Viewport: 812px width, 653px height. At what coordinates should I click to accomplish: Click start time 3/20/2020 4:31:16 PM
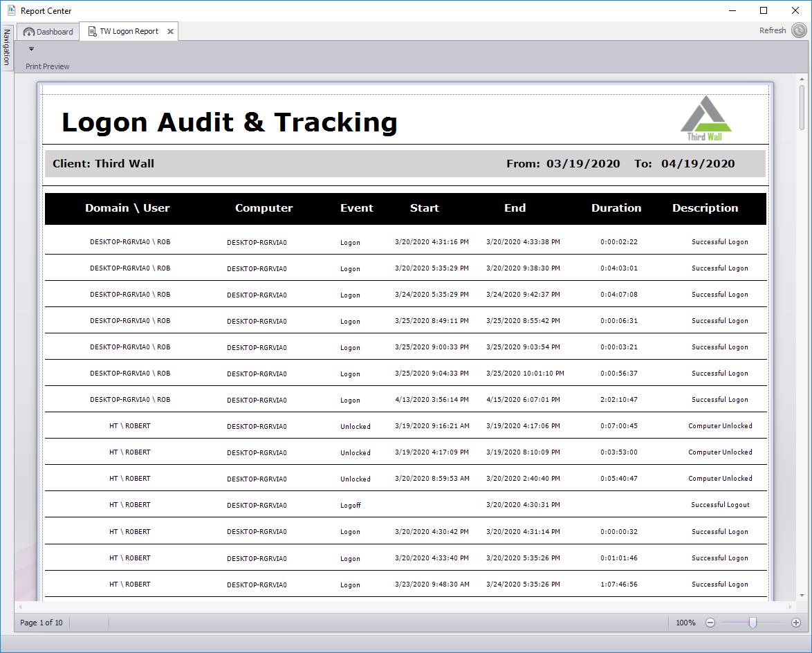tap(432, 242)
